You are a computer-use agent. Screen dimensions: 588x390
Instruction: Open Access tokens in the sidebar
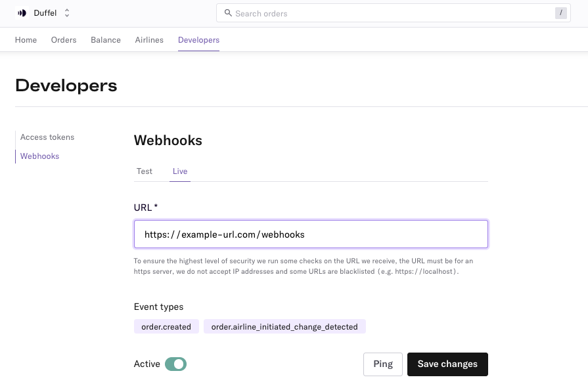click(47, 137)
